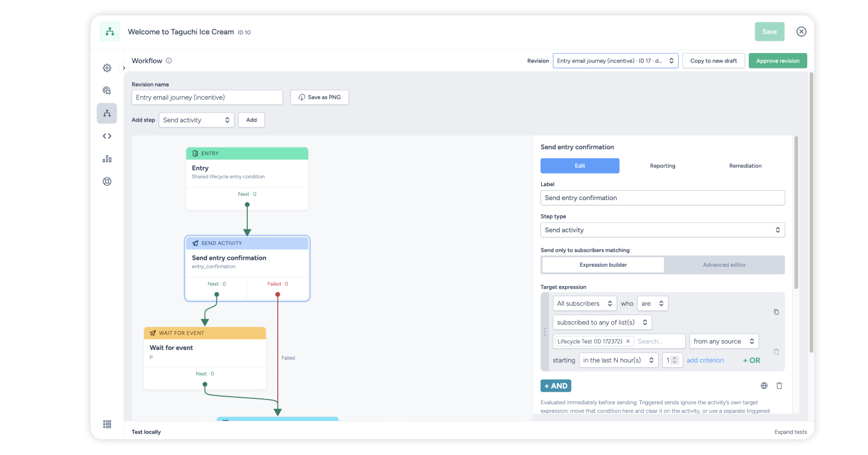Add an AND condition group
This screenshot has width=868, height=455.
click(x=556, y=386)
